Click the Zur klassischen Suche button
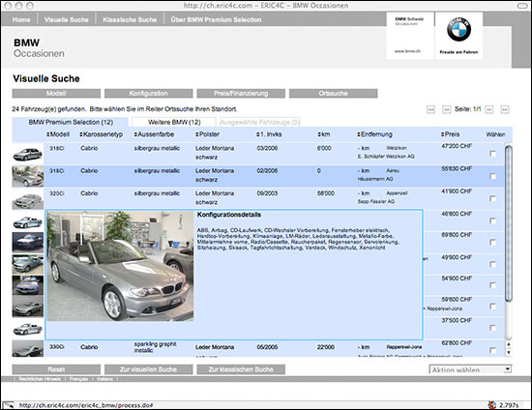 point(241,369)
